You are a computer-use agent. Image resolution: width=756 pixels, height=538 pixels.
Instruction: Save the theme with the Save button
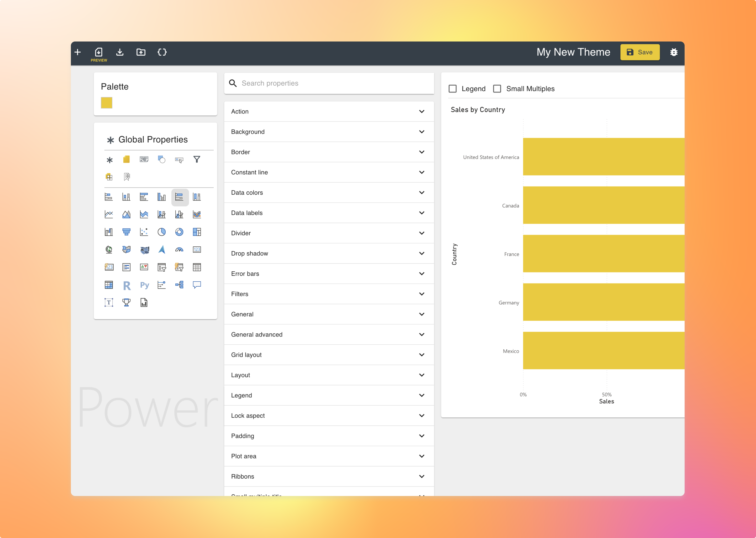[640, 52]
